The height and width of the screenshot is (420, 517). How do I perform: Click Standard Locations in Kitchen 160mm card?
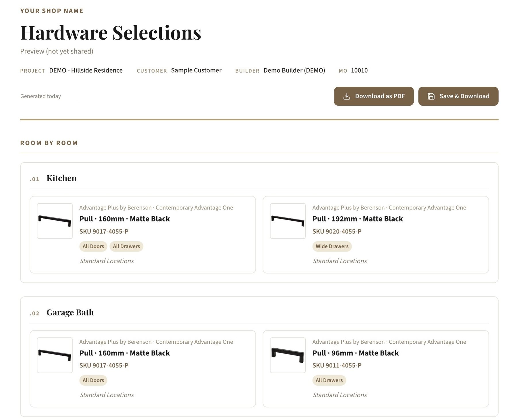[107, 261]
